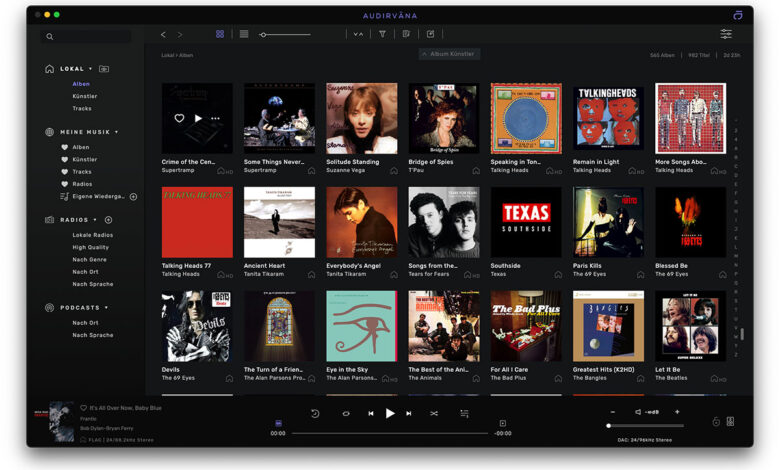The height and width of the screenshot is (470, 780).
Task: Click the search magnifier icon
Action: pos(50,36)
